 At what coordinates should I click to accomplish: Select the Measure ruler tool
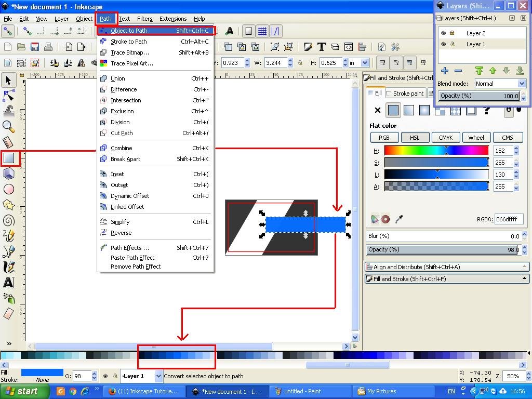point(8,142)
